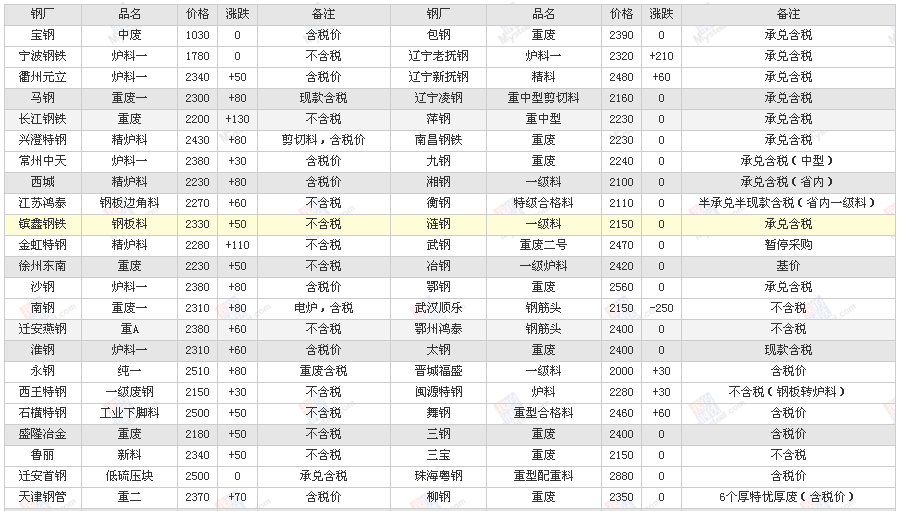Click the 宝钢 steel mill cell

pyautogui.click(x=43, y=35)
